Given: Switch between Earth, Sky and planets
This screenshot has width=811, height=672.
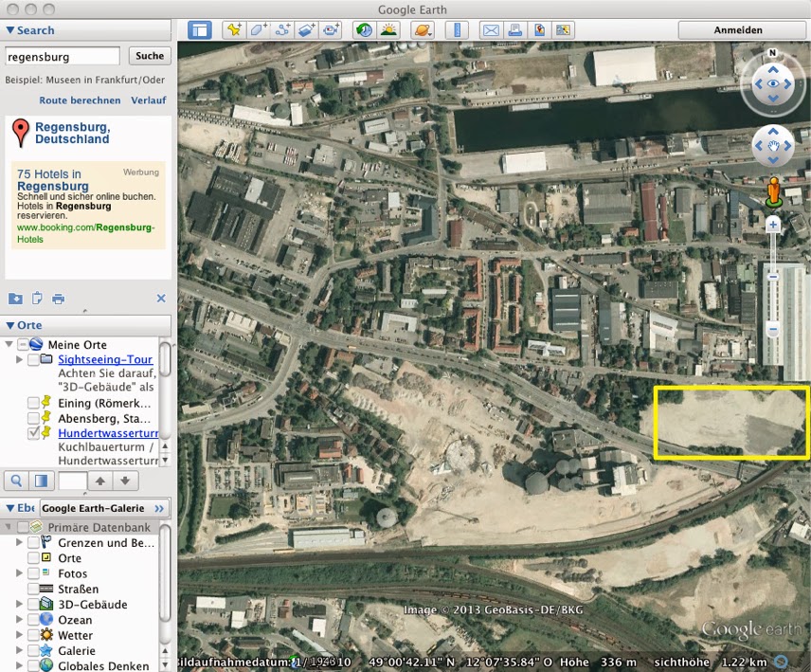Looking at the screenshot, I should (422, 30).
